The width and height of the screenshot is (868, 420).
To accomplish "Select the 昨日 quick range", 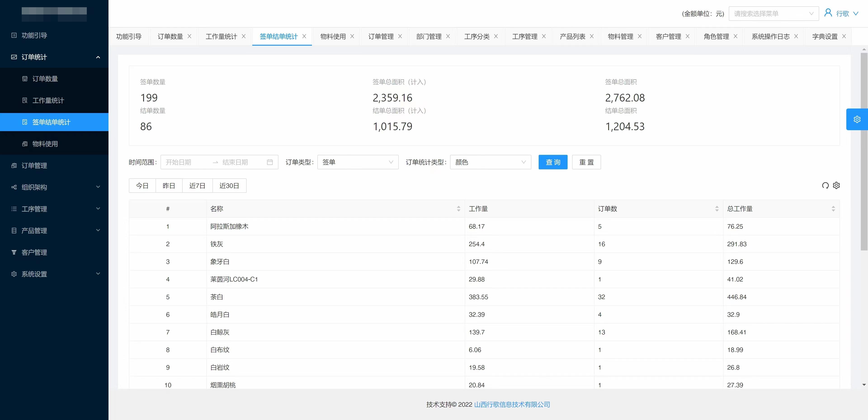I will 169,186.
